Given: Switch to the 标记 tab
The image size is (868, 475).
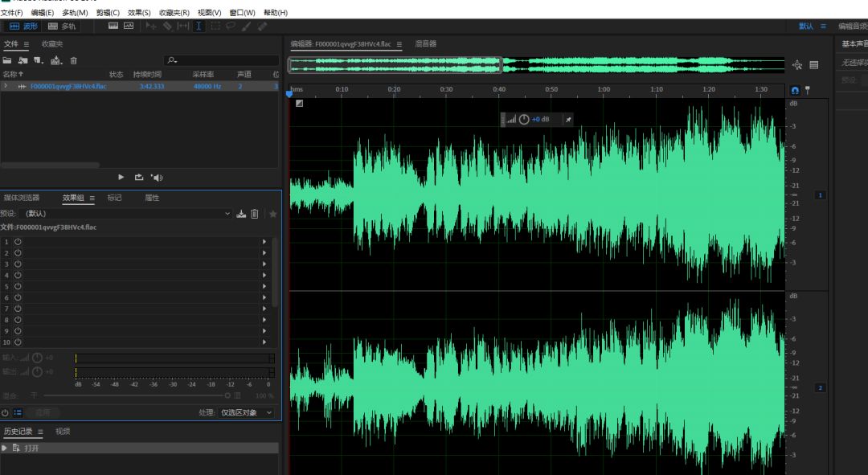Looking at the screenshot, I should [114, 198].
